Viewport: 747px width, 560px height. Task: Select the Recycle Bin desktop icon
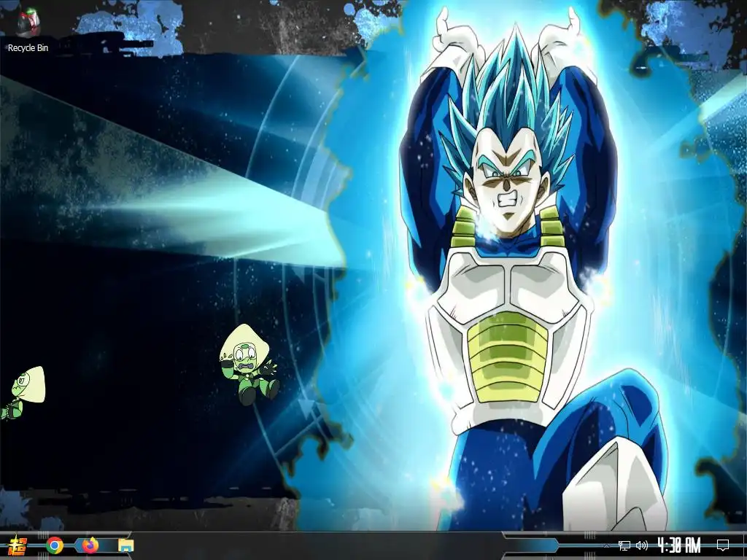(28, 29)
